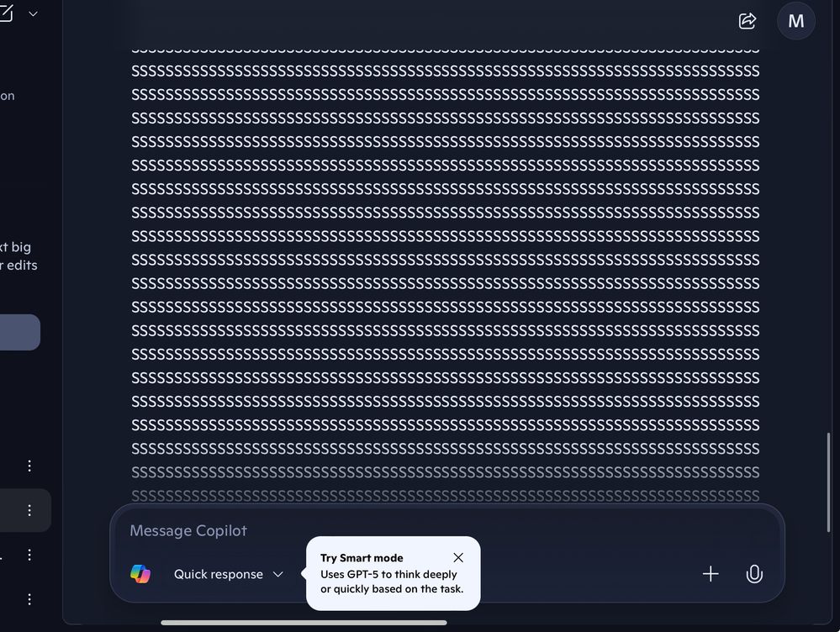
Task: Open the Quick response mode dropdown
Action: pos(228,574)
